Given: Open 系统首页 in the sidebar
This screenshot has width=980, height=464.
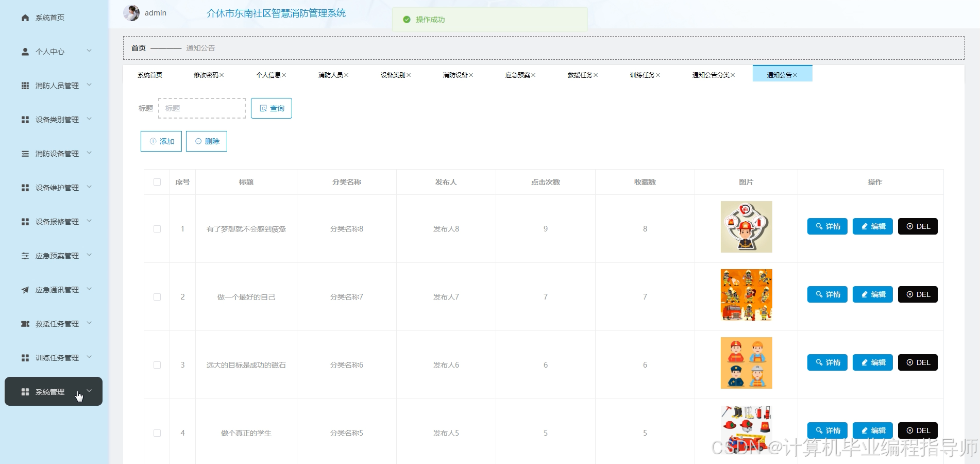Looking at the screenshot, I should click(x=50, y=18).
